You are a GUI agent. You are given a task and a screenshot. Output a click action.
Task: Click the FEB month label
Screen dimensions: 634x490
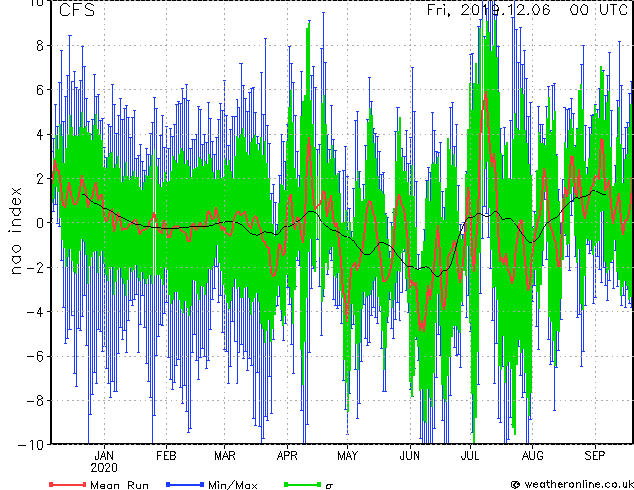166,456
